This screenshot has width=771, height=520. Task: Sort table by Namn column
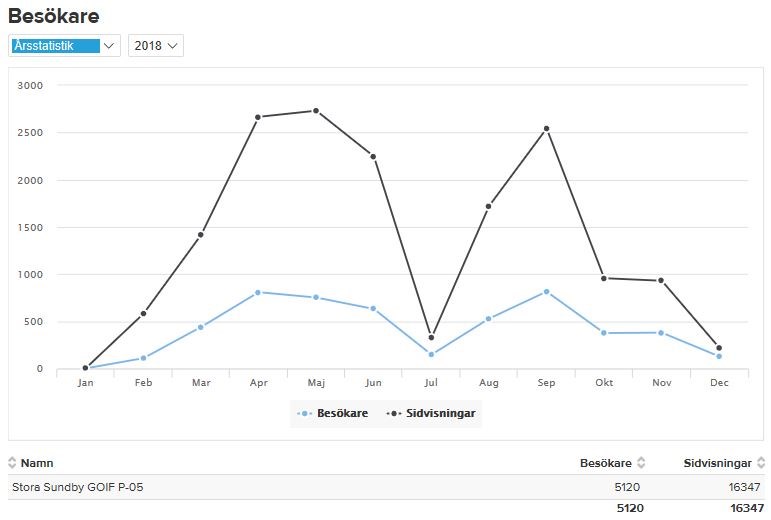pyautogui.click(x=37, y=463)
